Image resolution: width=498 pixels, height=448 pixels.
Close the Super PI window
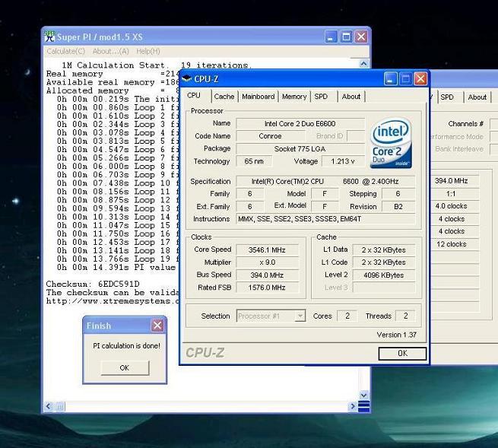tap(361, 37)
